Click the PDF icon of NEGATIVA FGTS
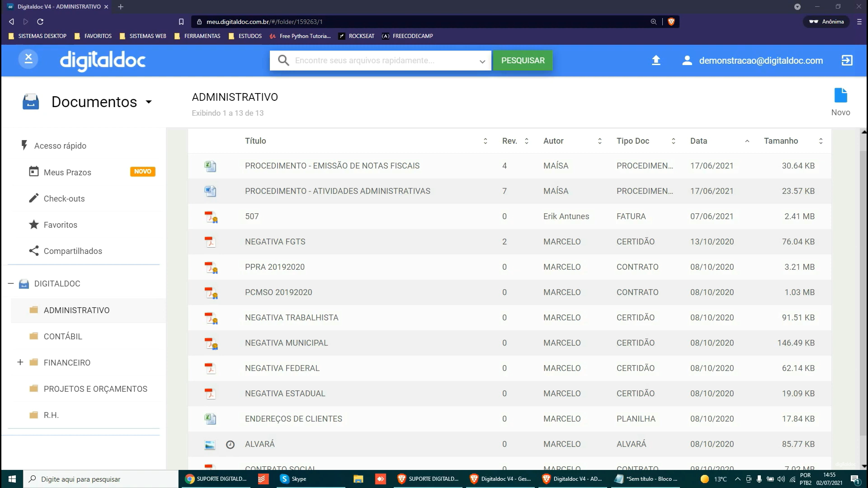This screenshot has height=488, width=868. tap(210, 242)
